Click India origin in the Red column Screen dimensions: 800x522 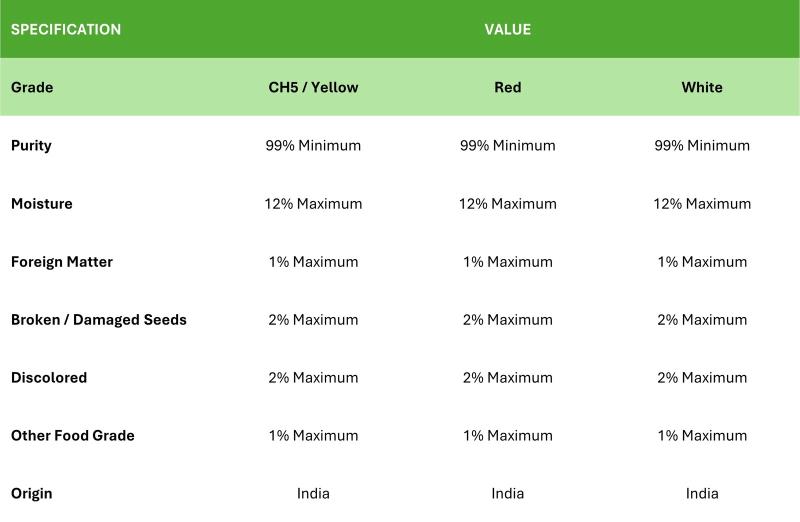(508, 493)
